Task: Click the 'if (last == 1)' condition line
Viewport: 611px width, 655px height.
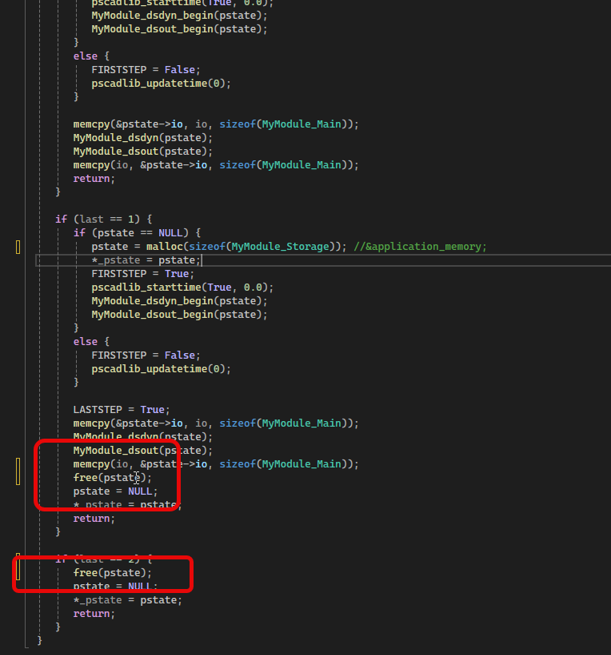Action: [x=103, y=219]
